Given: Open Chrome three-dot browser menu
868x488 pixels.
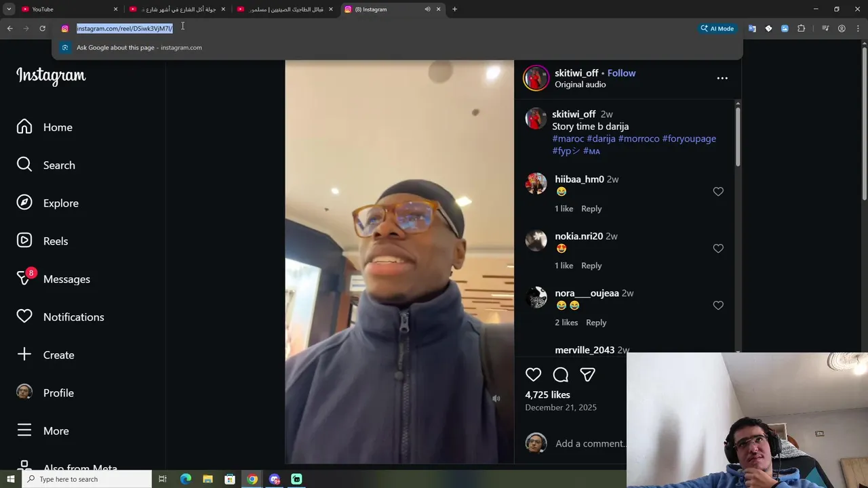Looking at the screenshot, I should (x=859, y=28).
